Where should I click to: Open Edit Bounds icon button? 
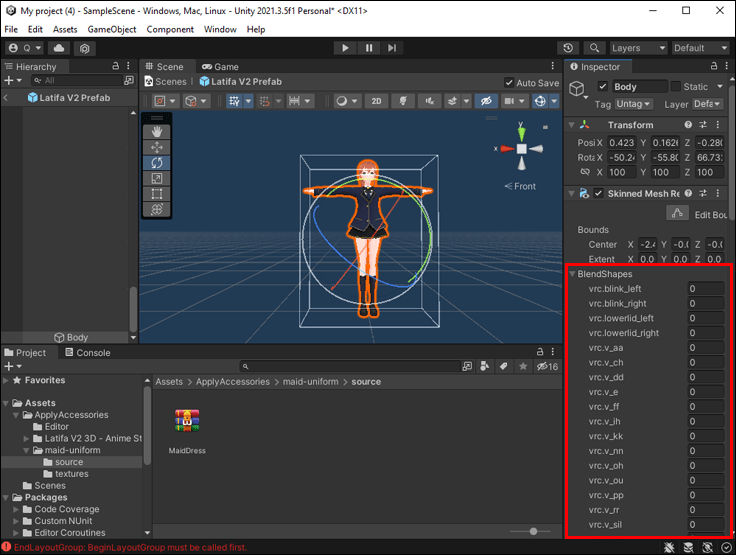pos(677,213)
